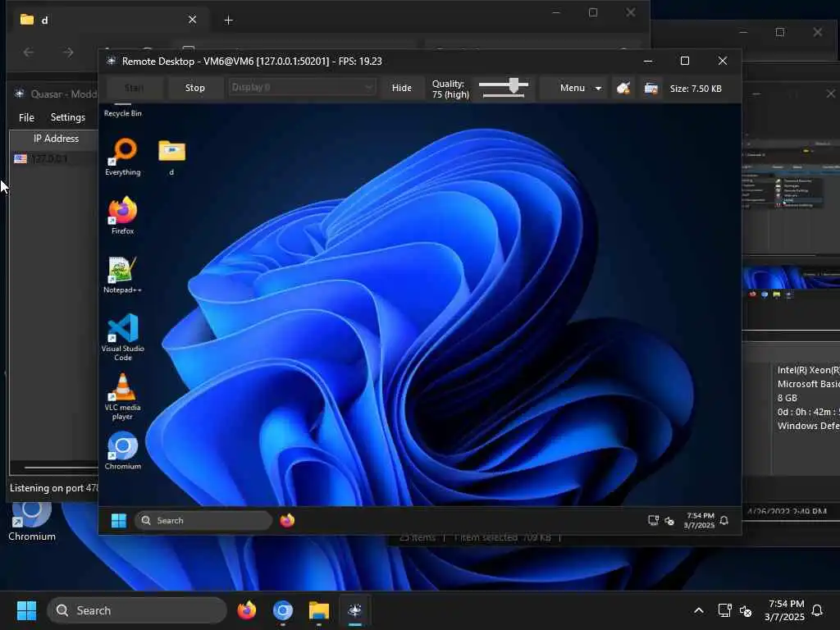Open Notepad++ shortcut on remote desktop
This screenshot has width=840, height=630.
[123, 275]
